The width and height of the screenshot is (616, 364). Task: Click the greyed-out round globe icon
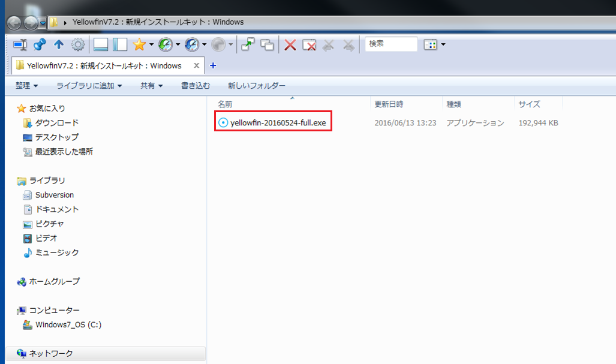(218, 45)
